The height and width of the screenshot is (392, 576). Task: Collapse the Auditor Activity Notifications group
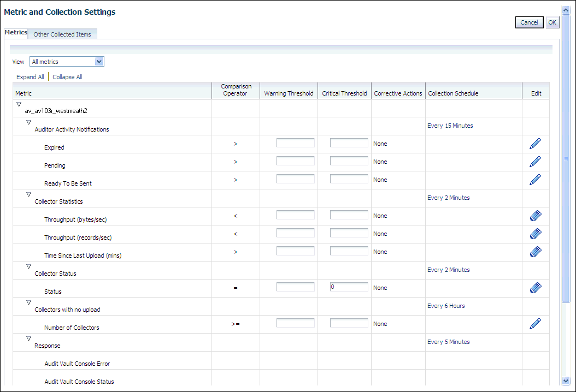tap(28, 122)
